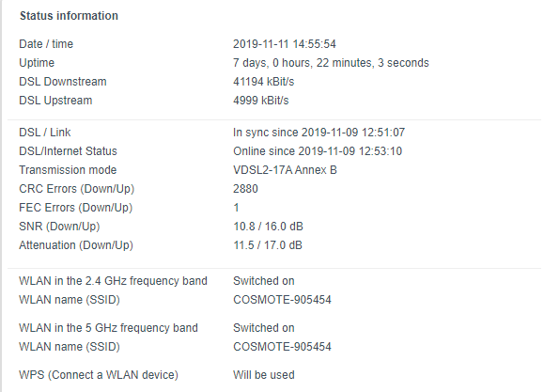This screenshot has width=544, height=392.
Task: Click the DSL / Link label
Action: pos(45,133)
